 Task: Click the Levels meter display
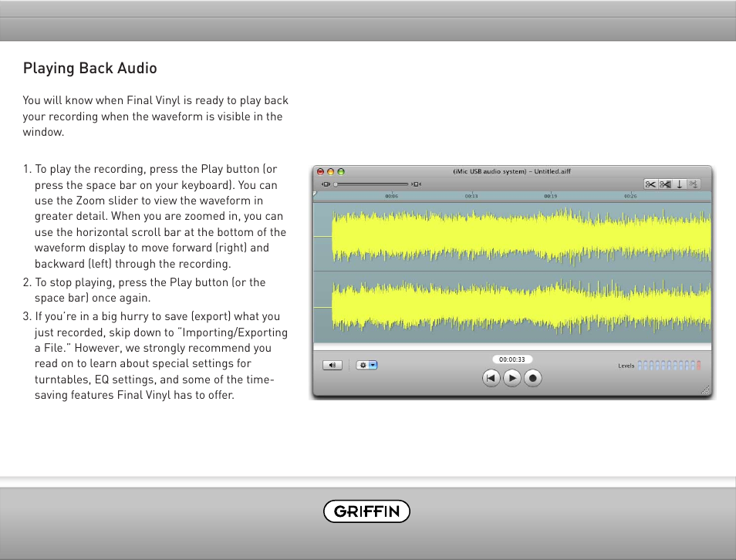669,365
